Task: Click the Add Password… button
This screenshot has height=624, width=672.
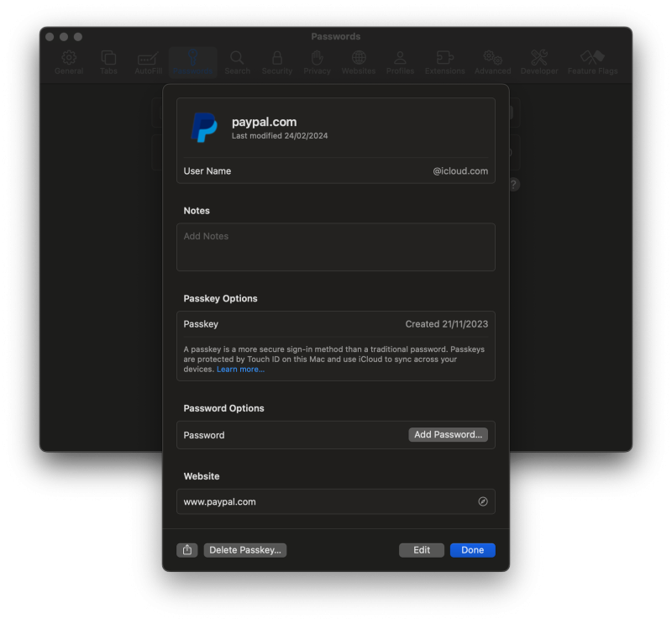Action: [448, 434]
